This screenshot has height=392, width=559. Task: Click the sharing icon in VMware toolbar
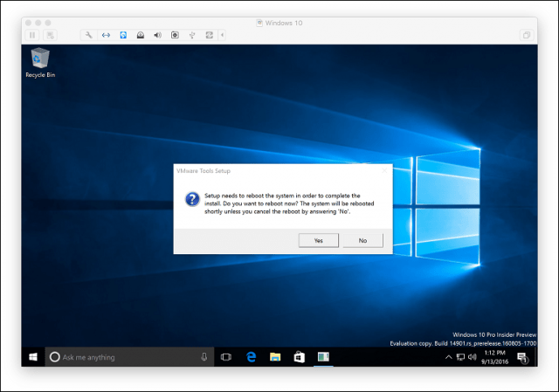tap(210, 35)
